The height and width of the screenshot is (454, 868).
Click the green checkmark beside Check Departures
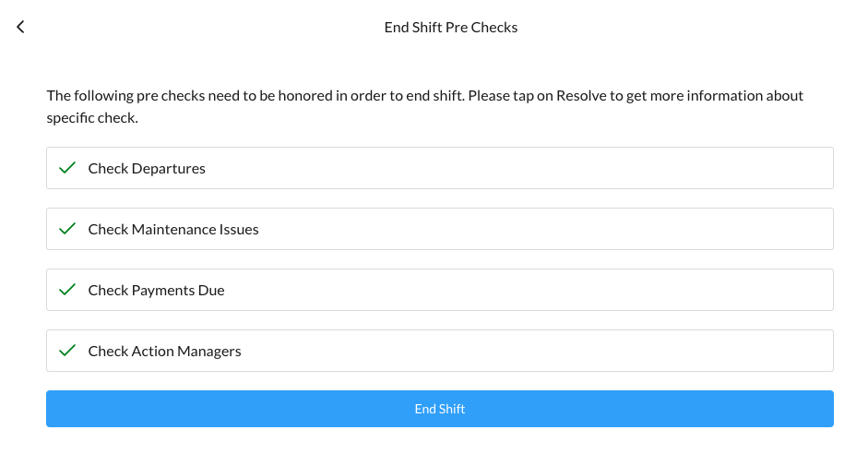click(x=66, y=168)
